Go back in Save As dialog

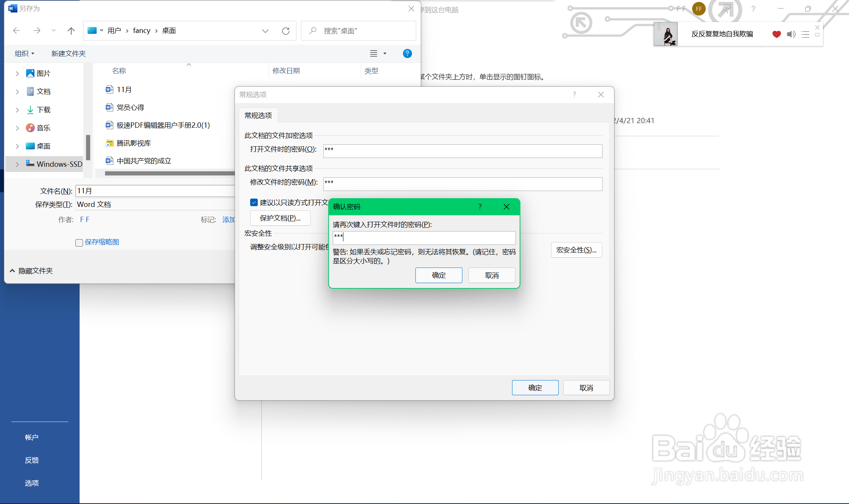click(x=16, y=31)
